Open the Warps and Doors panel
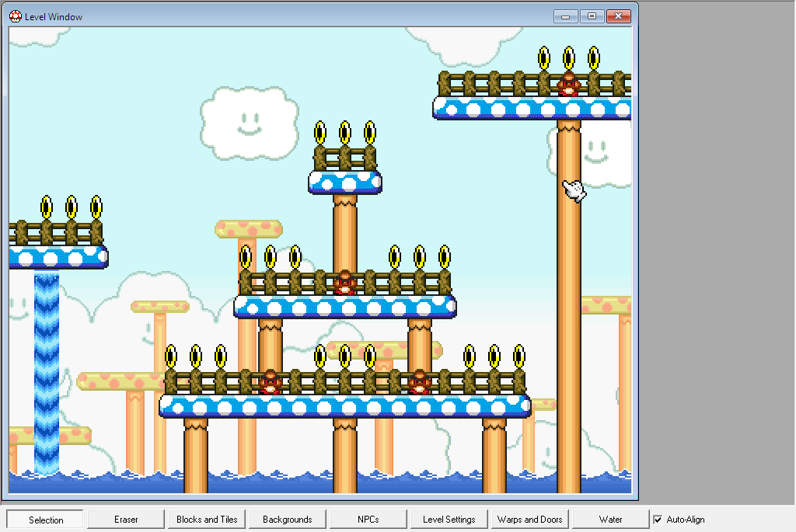This screenshot has height=532, width=796. tap(529, 520)
